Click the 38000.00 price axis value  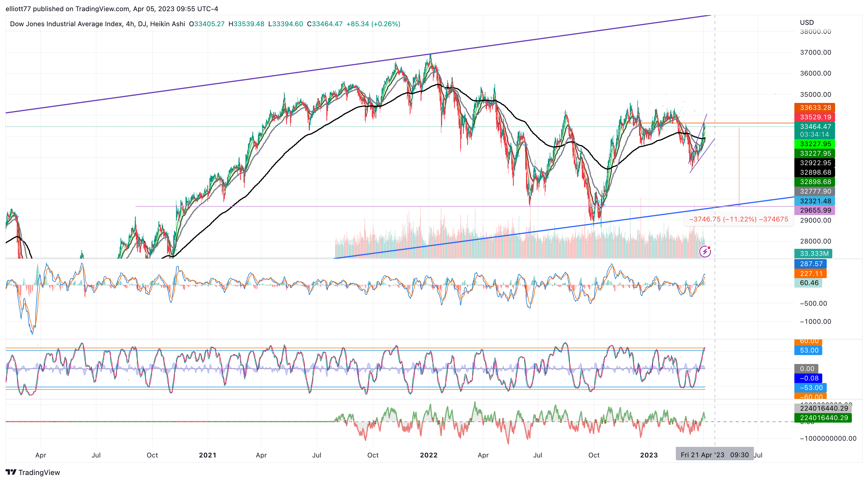pos(816,31)
